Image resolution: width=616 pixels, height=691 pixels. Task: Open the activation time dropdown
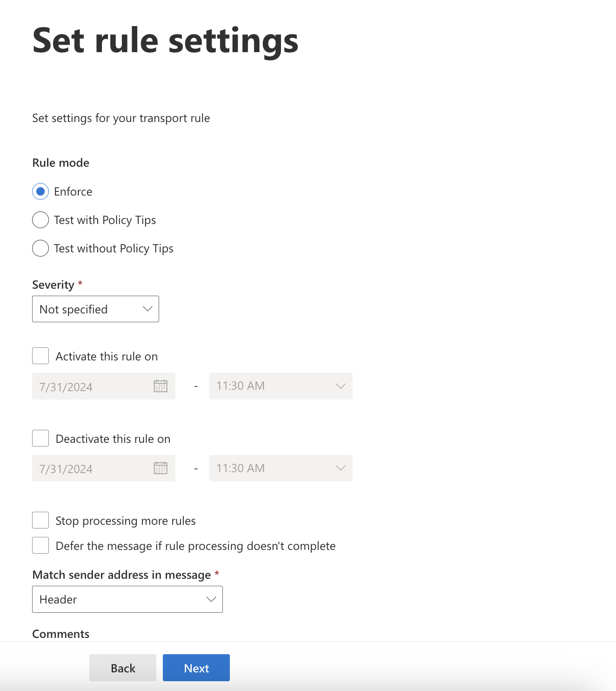click(281, 386)
